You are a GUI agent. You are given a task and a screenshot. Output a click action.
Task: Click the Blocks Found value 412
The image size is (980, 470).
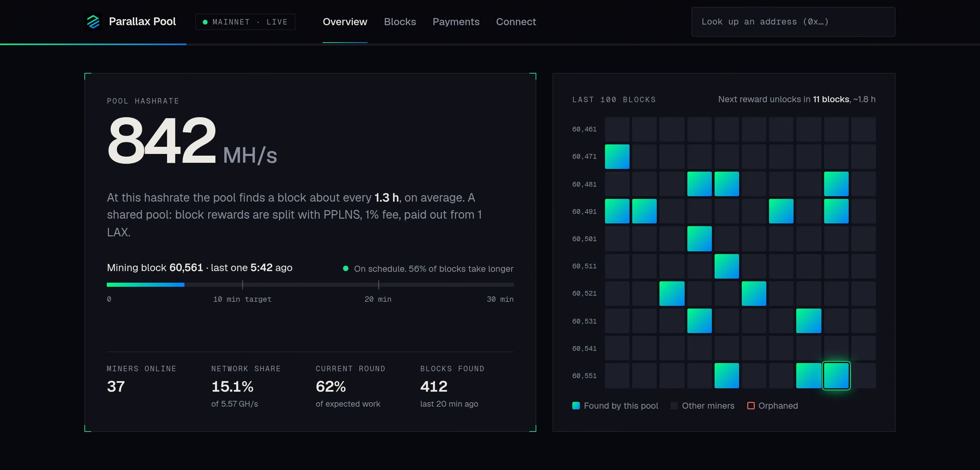pyautogui.click(x=434, y=387)
